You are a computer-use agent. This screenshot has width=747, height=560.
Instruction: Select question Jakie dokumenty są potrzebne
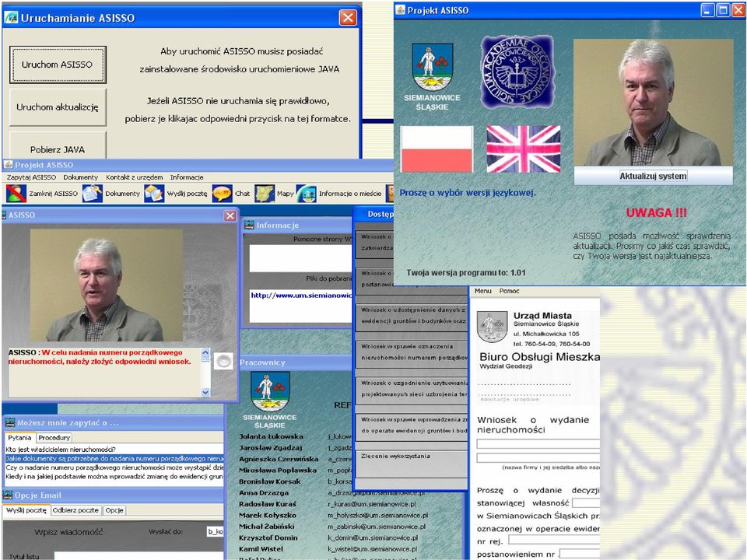point(114,458)
